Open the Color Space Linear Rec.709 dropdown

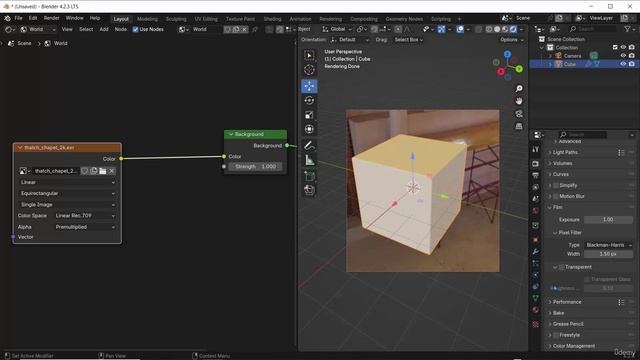(x=85, y=216)
